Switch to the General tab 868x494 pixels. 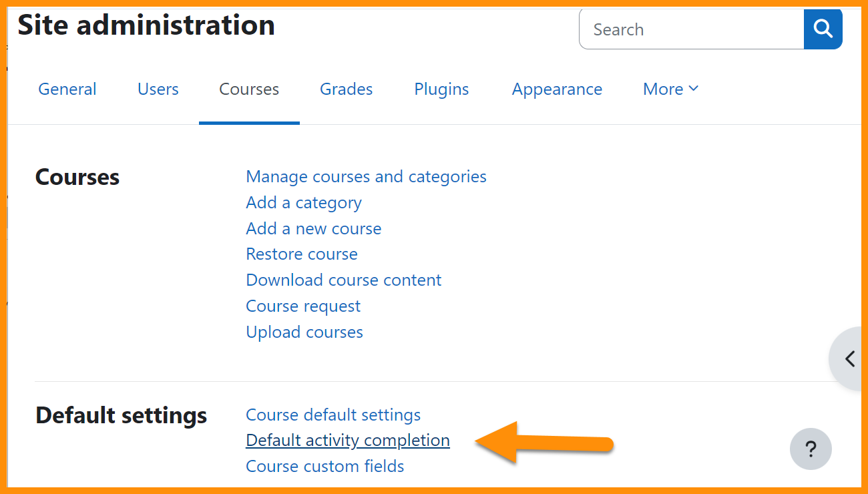tap(67, 88)
